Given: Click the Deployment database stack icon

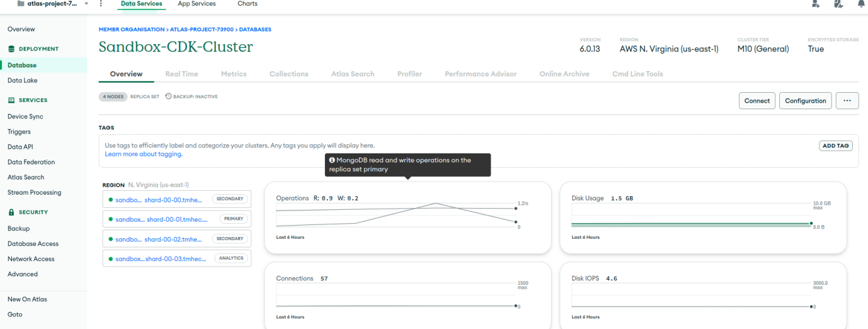Looking at the screenshot, I should click(x=11, y=49).
